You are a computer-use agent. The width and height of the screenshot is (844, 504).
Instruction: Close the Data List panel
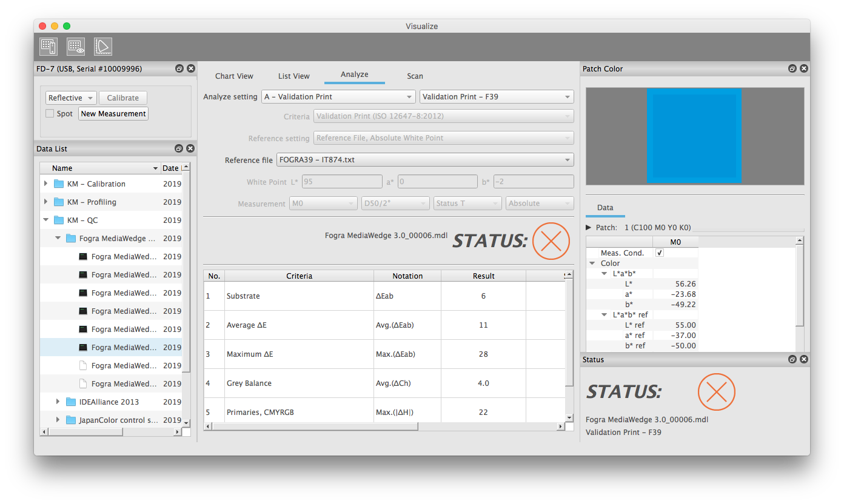point(190,148)
